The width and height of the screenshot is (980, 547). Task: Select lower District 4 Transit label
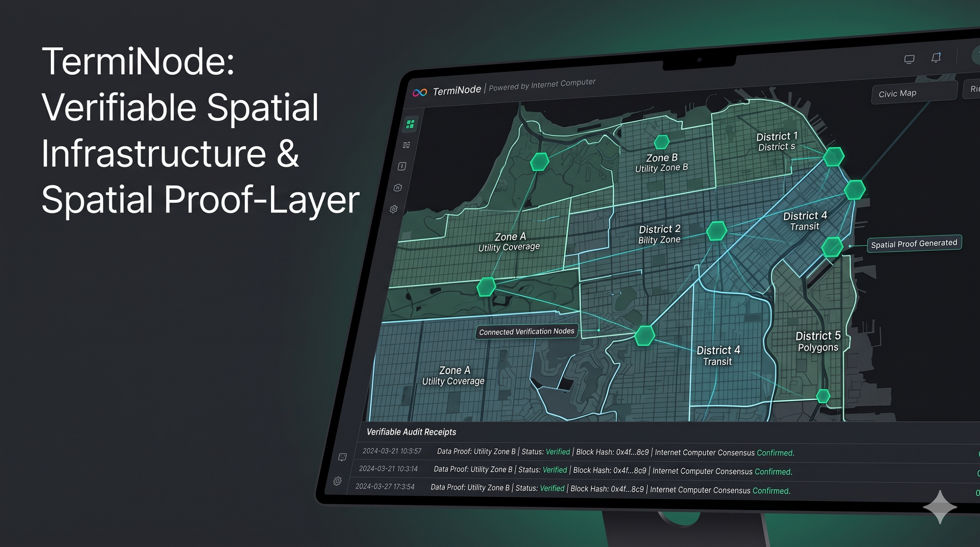718,356
